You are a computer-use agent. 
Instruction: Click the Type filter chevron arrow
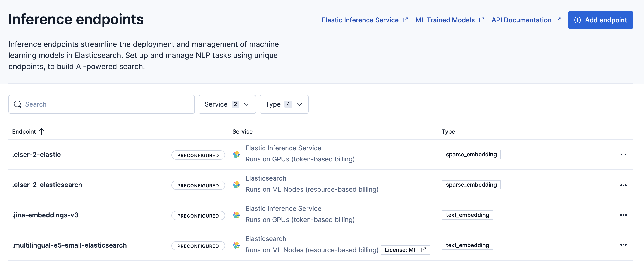(x=299, y=104)
